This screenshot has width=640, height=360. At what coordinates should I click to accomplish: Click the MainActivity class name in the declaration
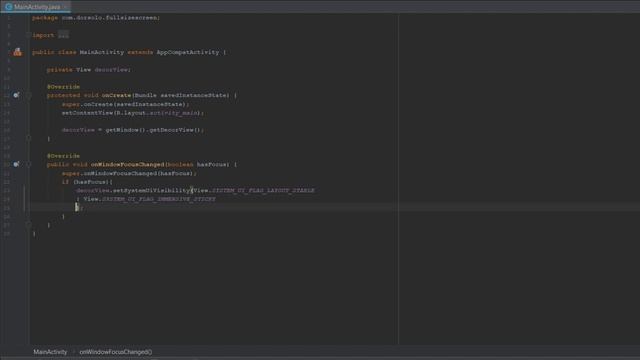coord(102,52)
